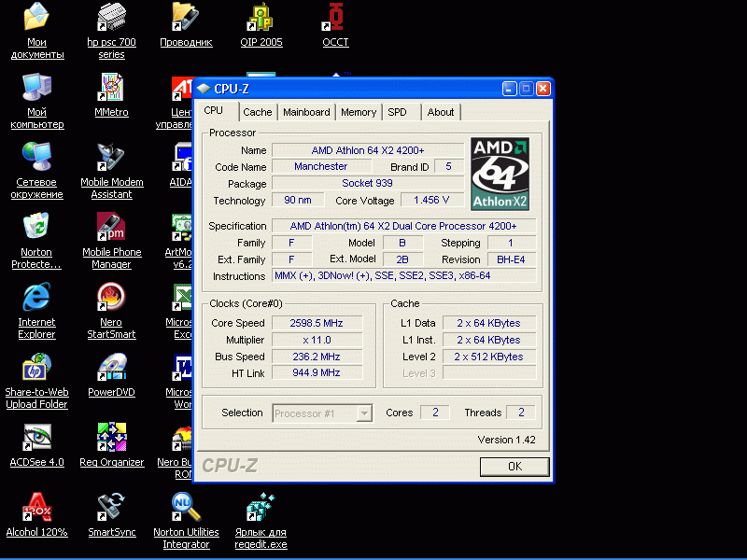Select Internet Explorer desktop icon
This screenshot has height=560, width=747.
click(36, 298)
